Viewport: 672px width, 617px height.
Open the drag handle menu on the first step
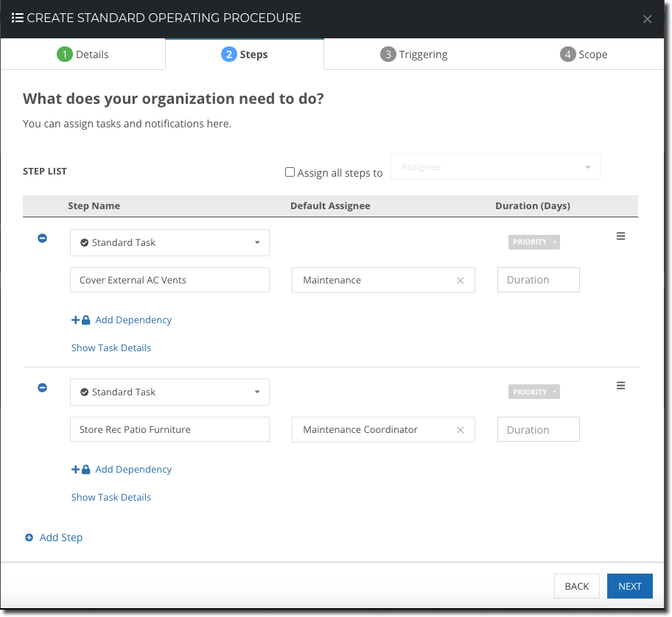coord(620,236)
